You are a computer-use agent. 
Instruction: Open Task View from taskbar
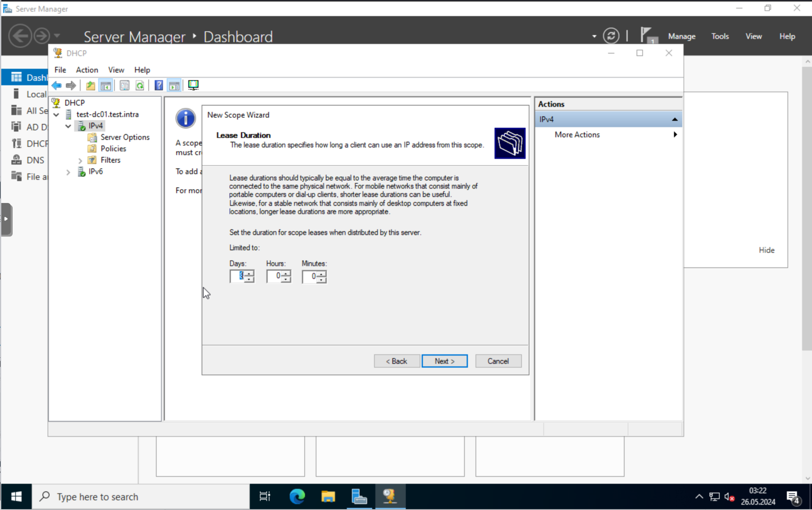265,496
